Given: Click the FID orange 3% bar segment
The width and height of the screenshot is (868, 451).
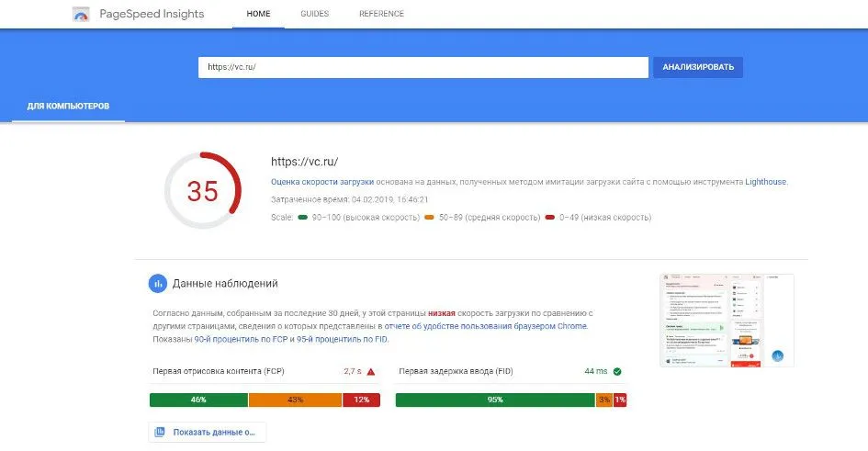Looking at the screenshot, I should (604, 400).
